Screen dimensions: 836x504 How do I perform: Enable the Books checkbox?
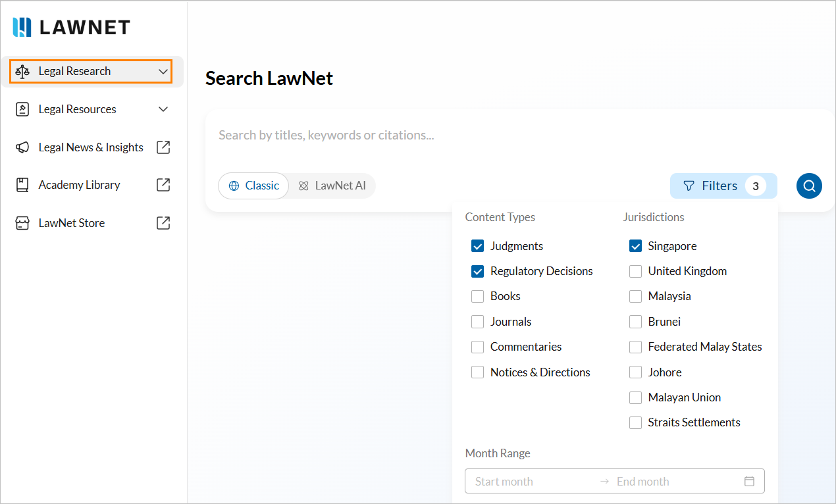click(x=478, y=296)
